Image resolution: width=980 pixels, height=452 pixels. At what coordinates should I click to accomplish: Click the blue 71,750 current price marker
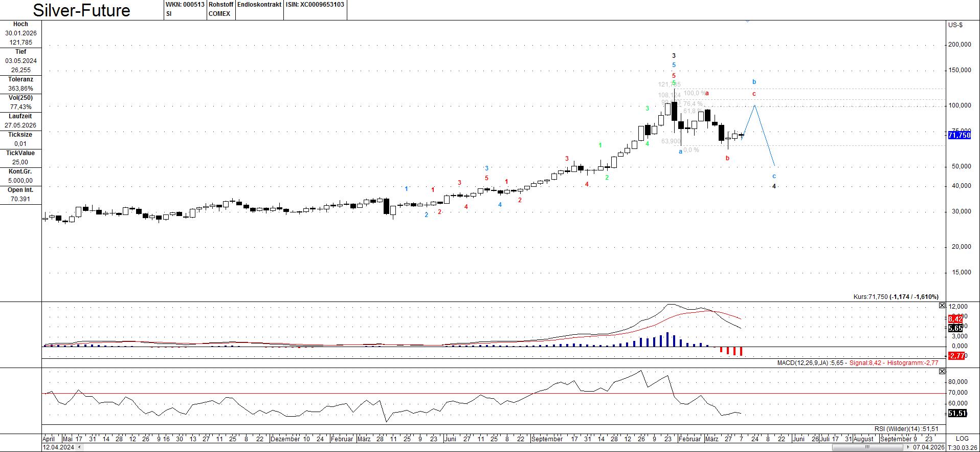(959, 135)
